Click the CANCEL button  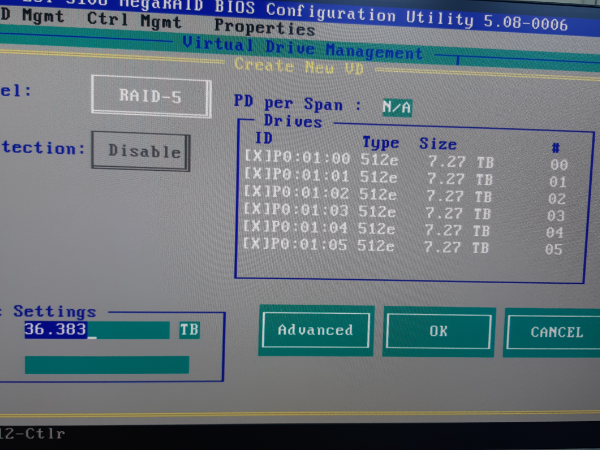[x=554, y=332]
